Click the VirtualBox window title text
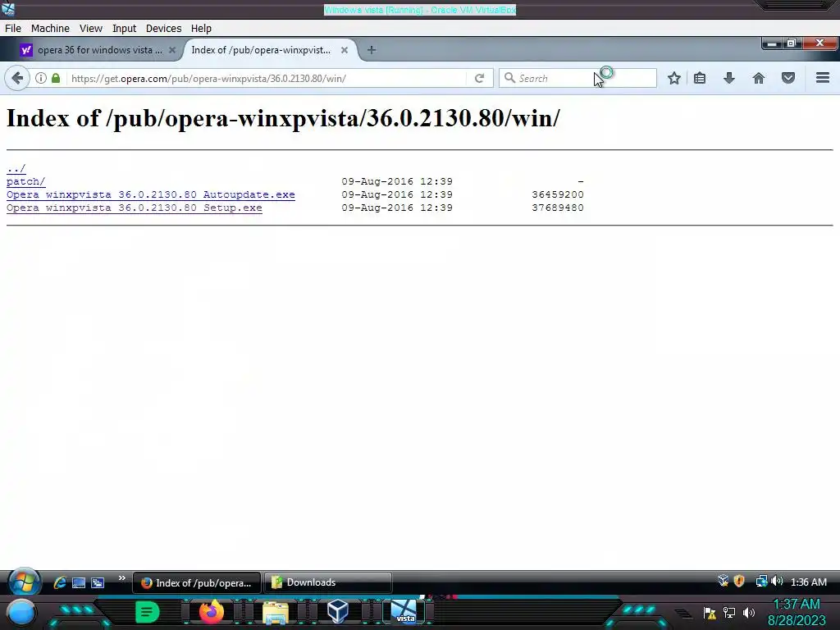Screen dimensions: 840x630 click(420, 10)
